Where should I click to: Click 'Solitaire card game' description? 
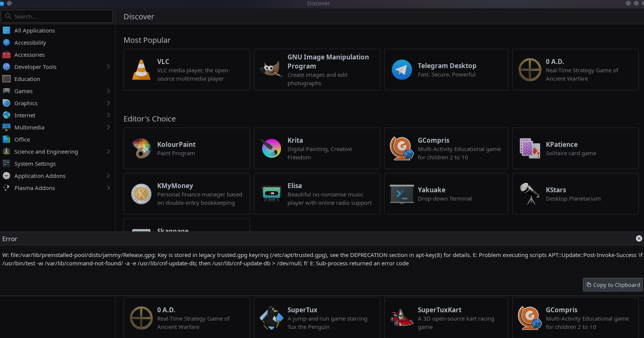[x=571, y=153]
